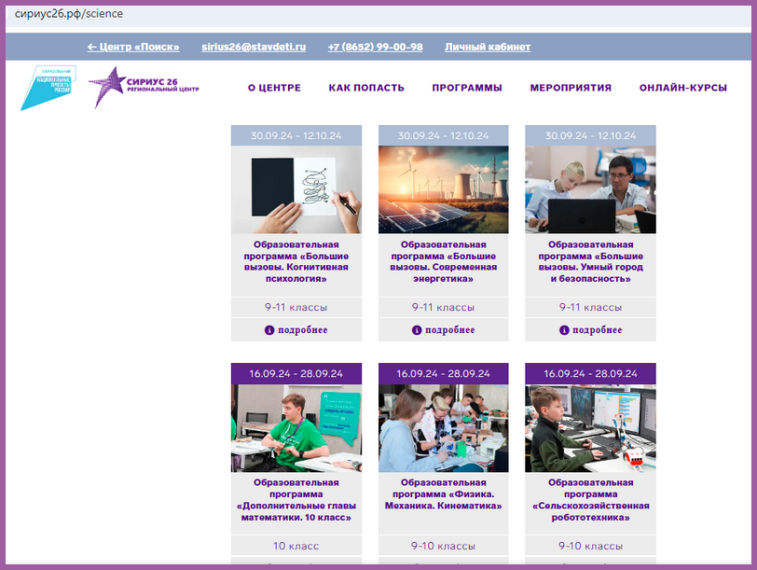Click phone number +7 (8652) 99-00-98
The height and width of the screenshot is (570, 757).
coord(375,47)
